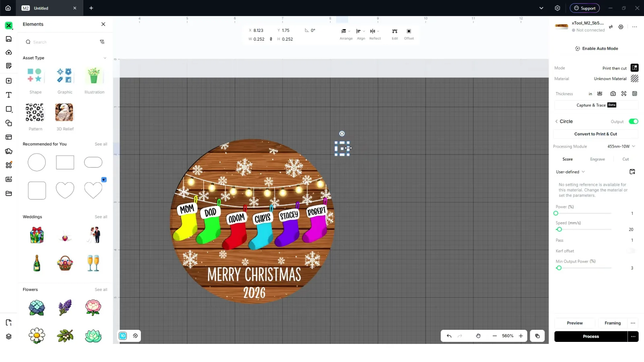Zoom in with the plus icon
Screen dimensions: 644x362
pos(521,336)
